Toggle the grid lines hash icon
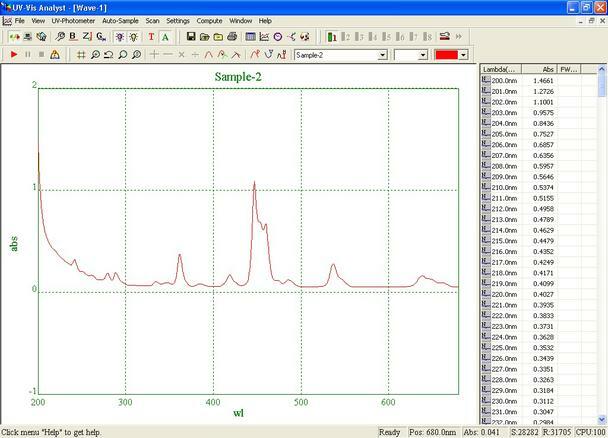608x438 pixels. [x=81, y=55]
